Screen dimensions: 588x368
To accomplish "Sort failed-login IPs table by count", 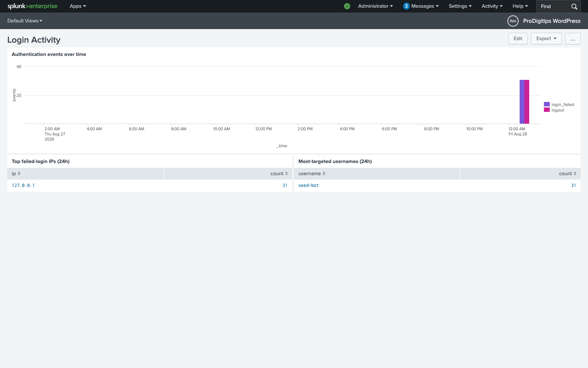I will click(x=279, y=174).
